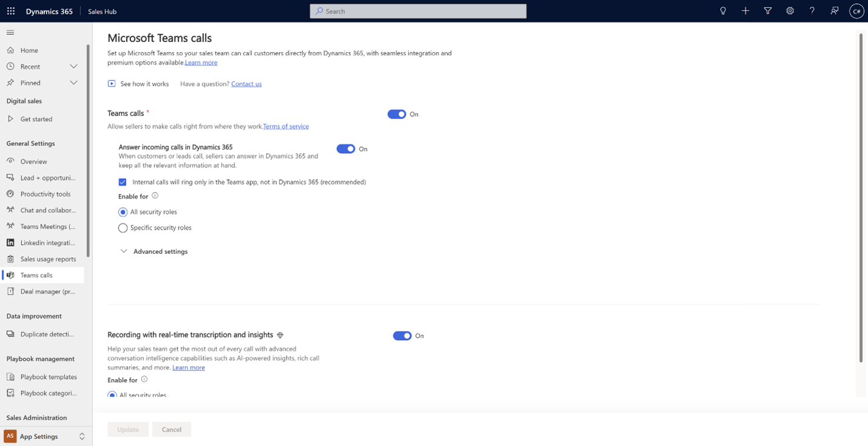Select All security roles for incoming calls
Image resolution: width=868 pixels, height=446 pixels.
click(123, 212)
